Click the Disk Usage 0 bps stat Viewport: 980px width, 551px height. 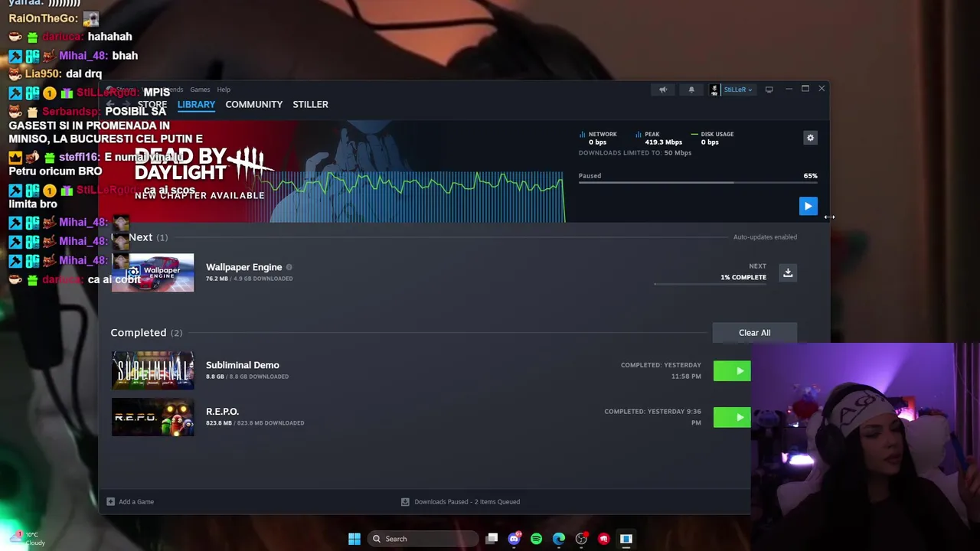(x=712, y=138)
